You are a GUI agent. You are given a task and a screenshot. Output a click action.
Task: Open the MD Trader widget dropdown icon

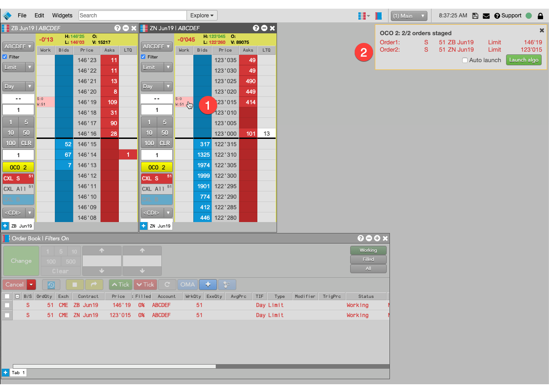[x=364, y=16]
